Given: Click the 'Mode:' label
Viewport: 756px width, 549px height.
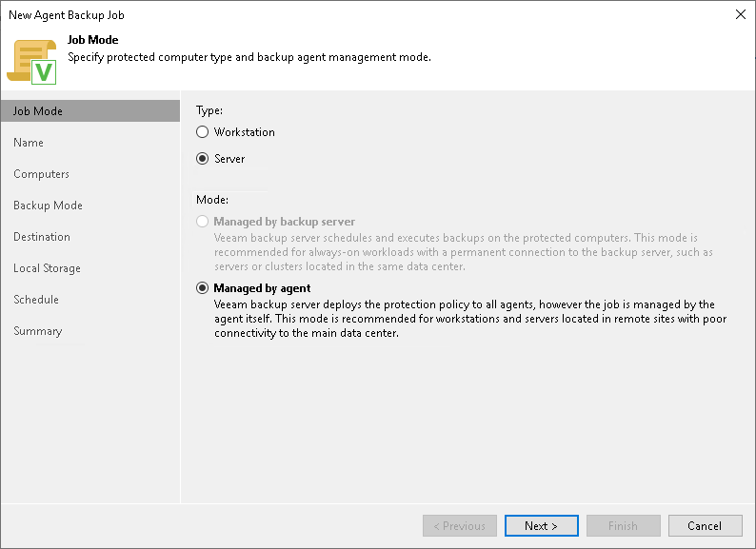Looking at the screenshot, I should [x=212, y=200].
